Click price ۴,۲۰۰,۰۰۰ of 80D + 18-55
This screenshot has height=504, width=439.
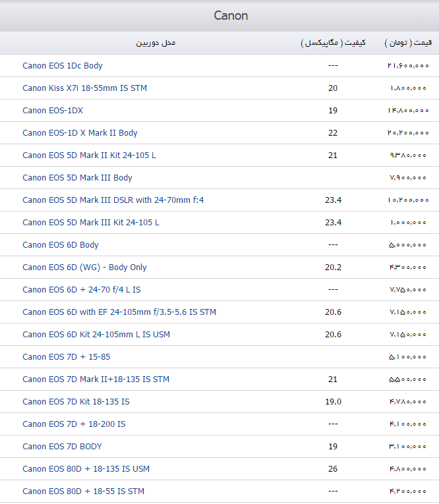point(408,491)
